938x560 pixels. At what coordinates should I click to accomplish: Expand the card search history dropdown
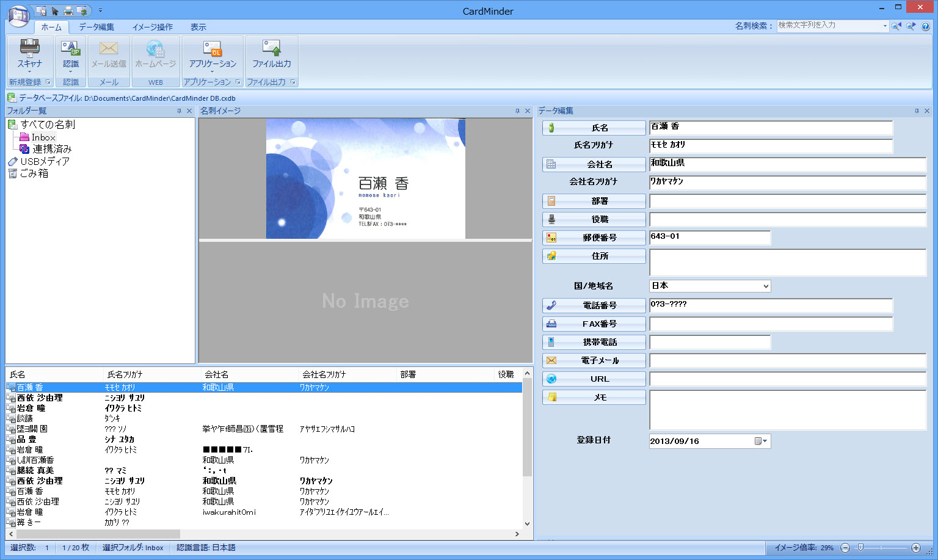(x=885, y=26)
